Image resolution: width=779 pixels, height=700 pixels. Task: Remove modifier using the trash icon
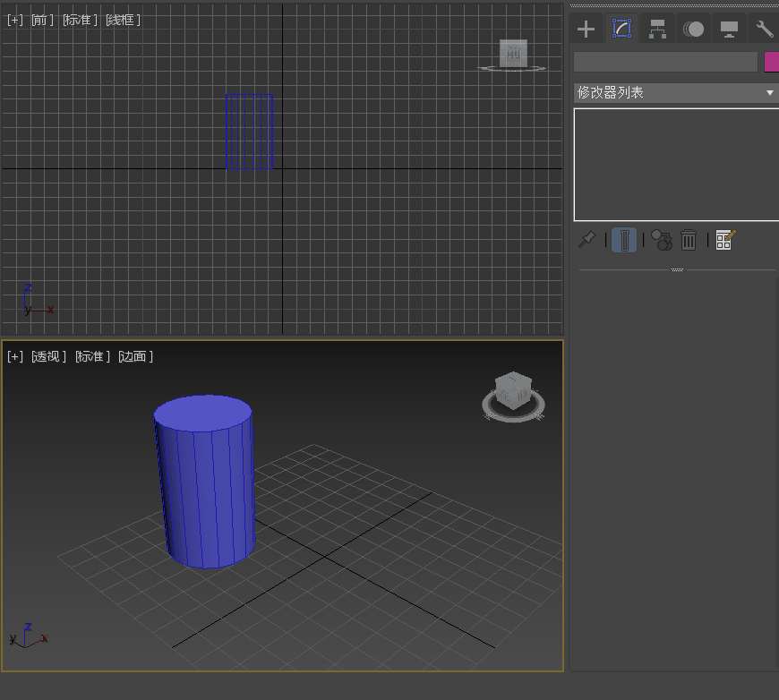689,240
